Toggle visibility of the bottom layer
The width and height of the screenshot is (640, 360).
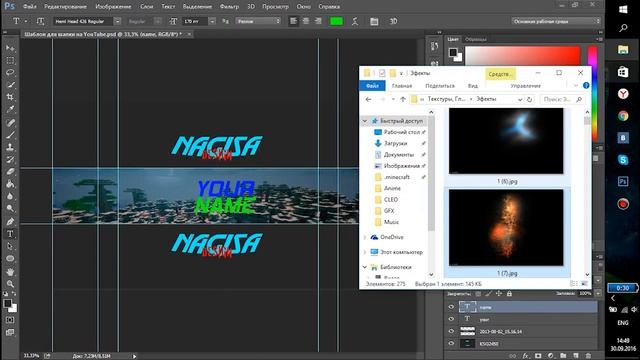pyautogui.click(x=451, y=344)
